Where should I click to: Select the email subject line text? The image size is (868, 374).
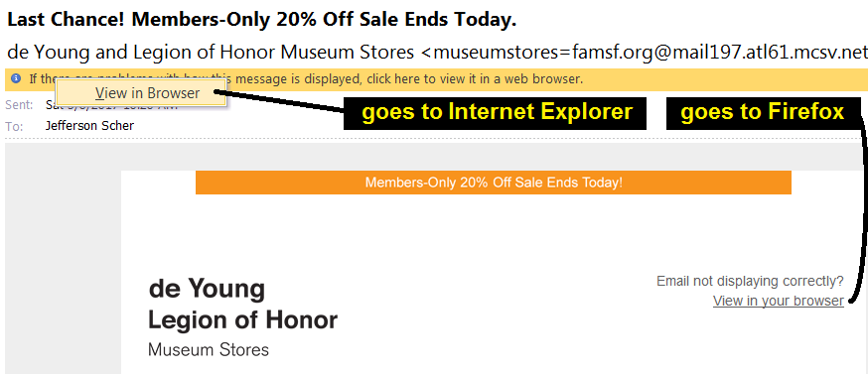point(262,20)
